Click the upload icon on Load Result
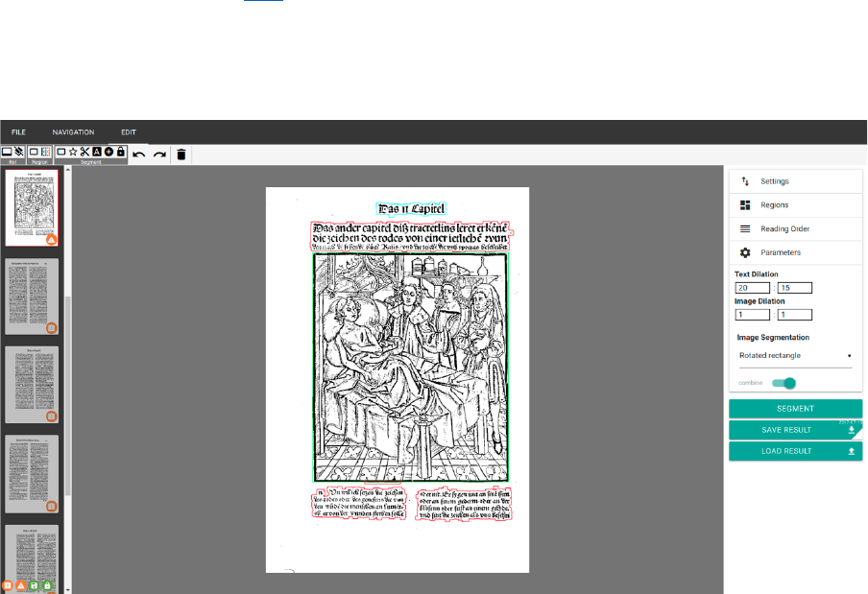 [852, 451]
